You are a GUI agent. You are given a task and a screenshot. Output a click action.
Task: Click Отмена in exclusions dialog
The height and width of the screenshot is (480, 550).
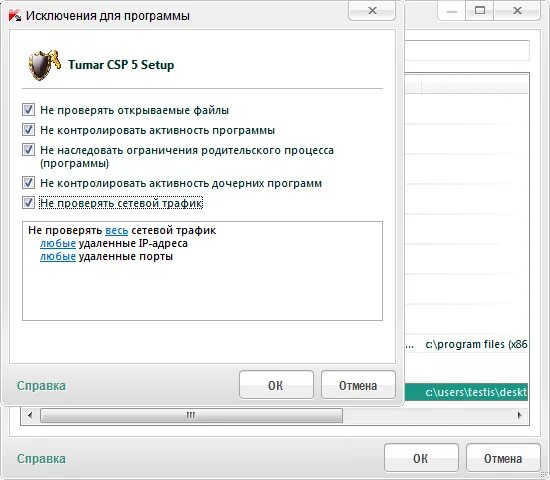coord(358,385)
